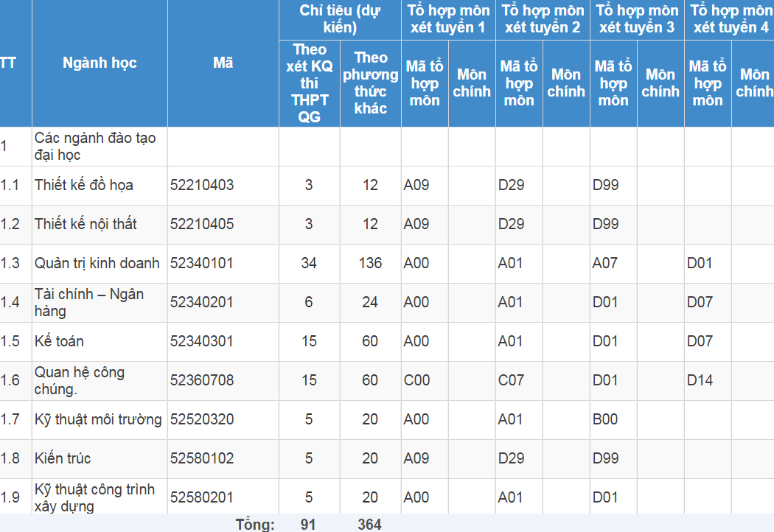
Task: Select the "Kỹ thuật môi trường" major name
Action: (x=98, y=419)
